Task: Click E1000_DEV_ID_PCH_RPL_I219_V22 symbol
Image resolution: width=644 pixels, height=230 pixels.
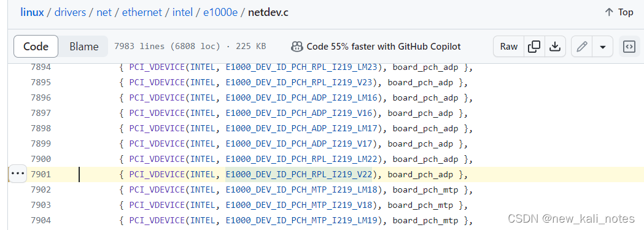Action: click(x=298, y=175)
